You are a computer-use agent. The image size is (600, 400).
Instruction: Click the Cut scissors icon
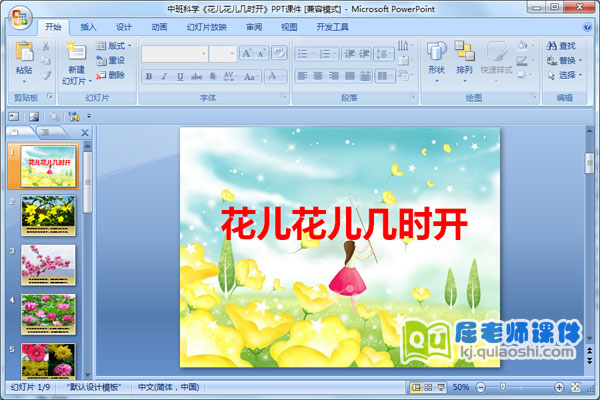click(46, 46)
